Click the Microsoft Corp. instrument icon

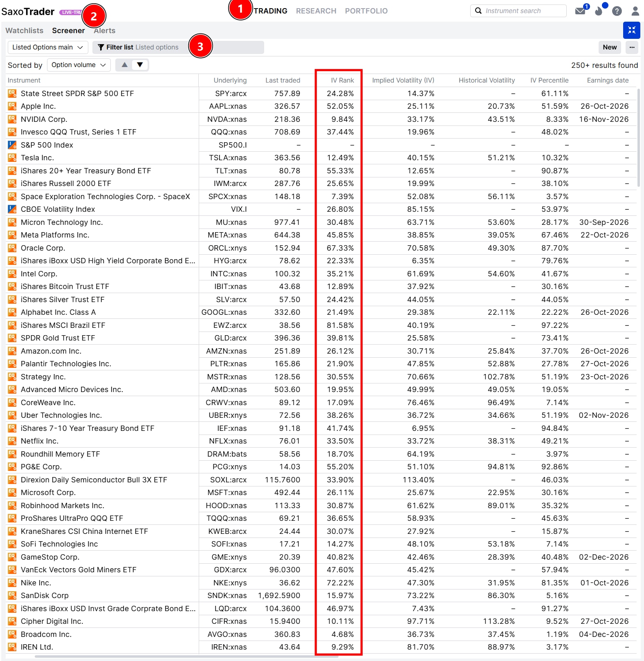point(12,493)
